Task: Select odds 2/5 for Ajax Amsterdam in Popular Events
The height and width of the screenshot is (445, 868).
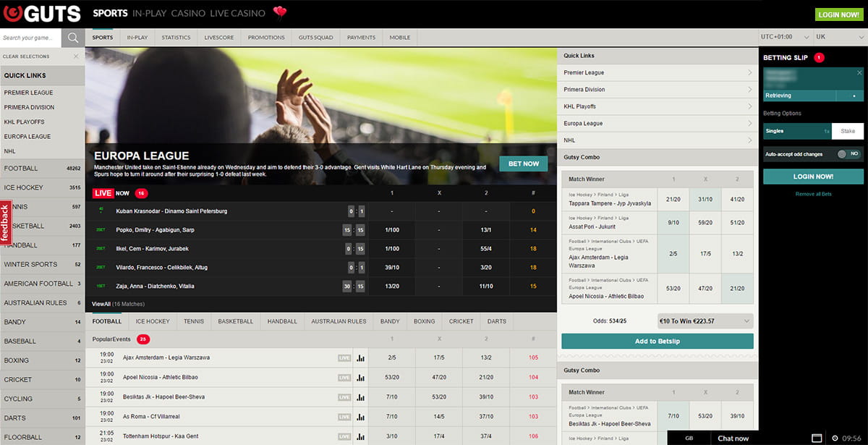Action: click(391, 357)
